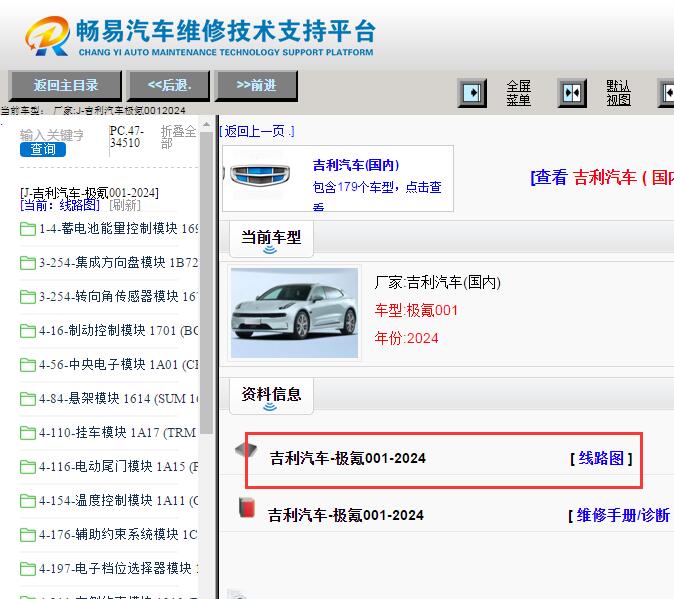Click the 极氪001 car photo thumbnail
The height and width of the screenshot is (599, 674).
click(x=294, y=313)
